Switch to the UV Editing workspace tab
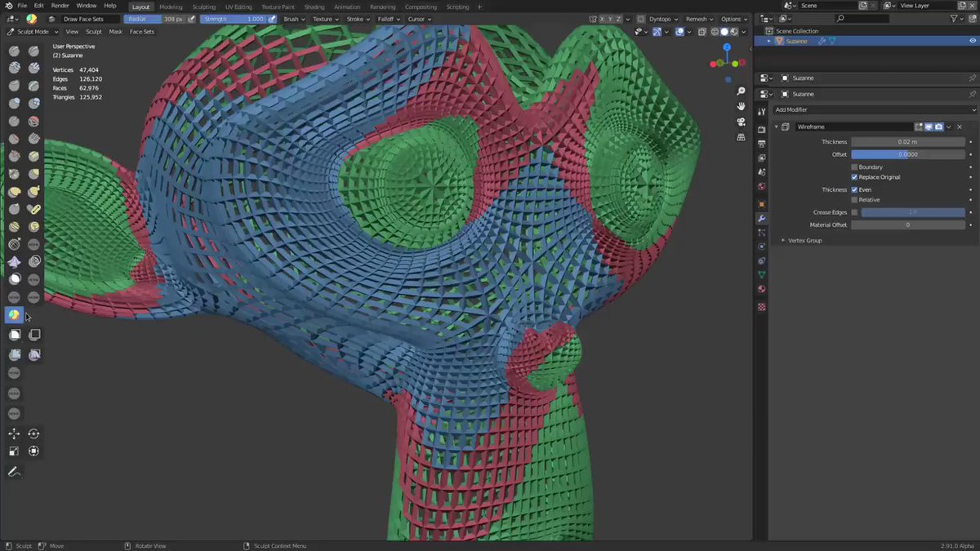 [238, 7]
